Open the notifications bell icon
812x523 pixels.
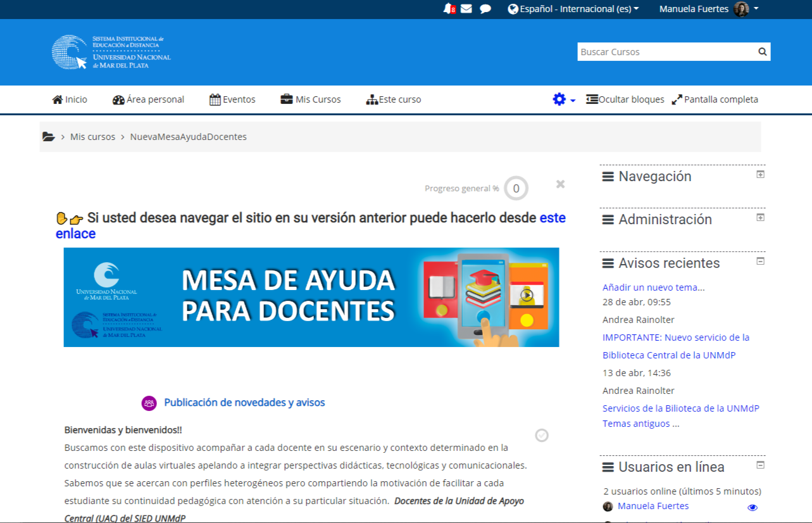coord(449,9)
